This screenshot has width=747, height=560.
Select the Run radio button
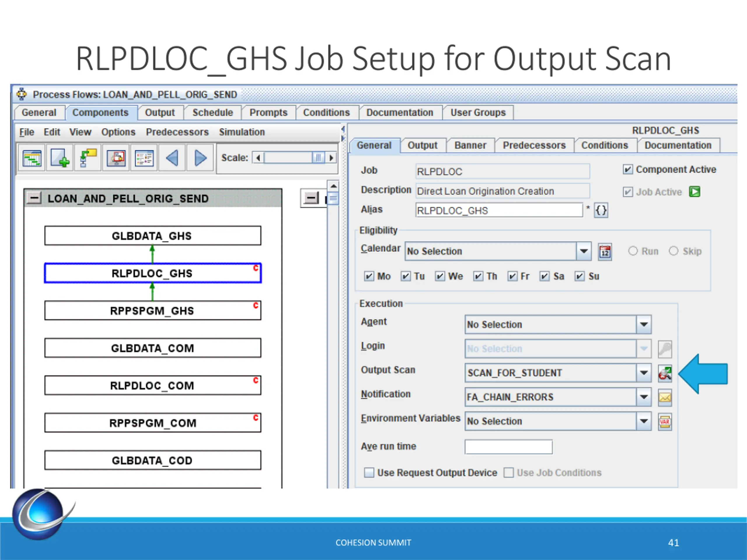(x=633, y=251)
